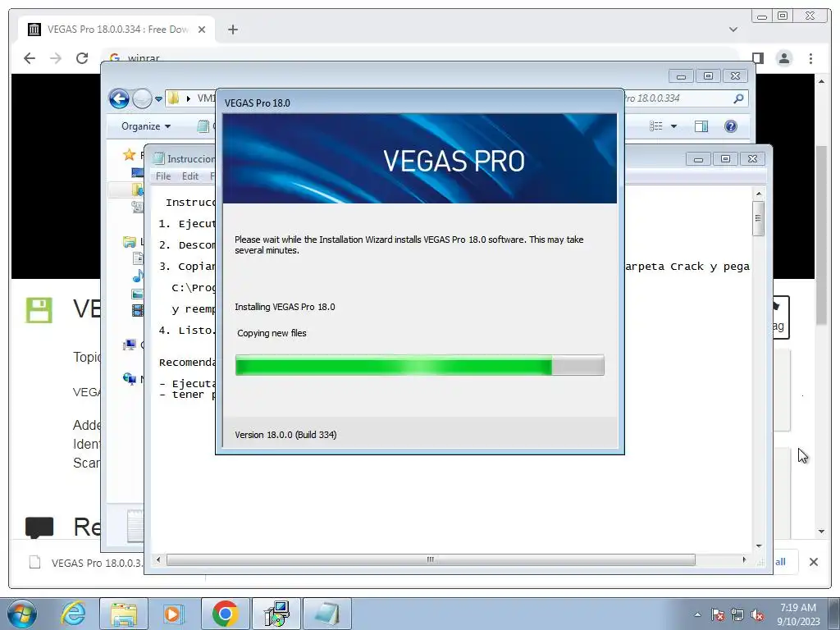Viewport: 840px width, 630px height.
Task: Click the Chrome address bar
Action: (x=421, y=57)
